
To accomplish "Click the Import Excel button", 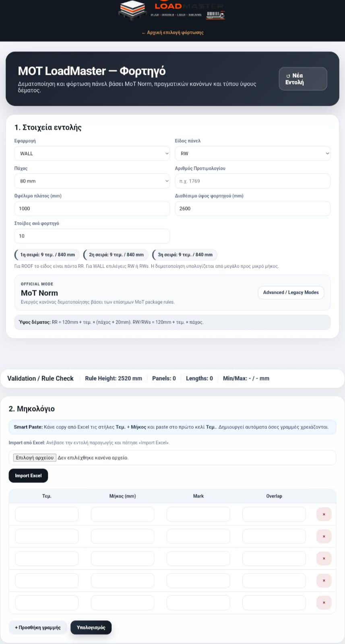I will (x=28, y=476).
